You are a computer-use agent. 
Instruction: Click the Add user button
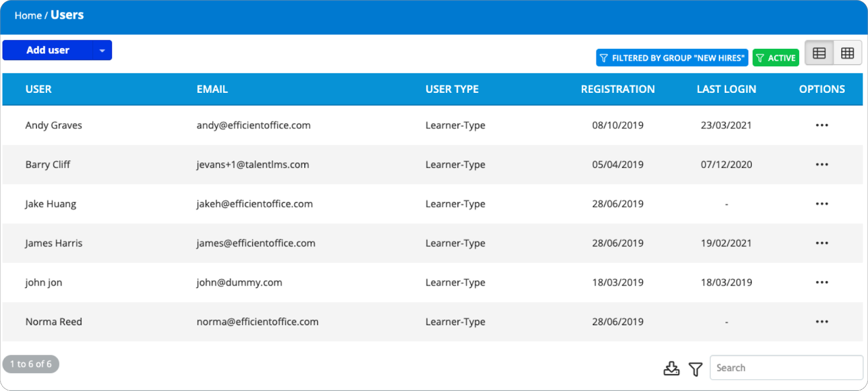(x=48, y=51)
